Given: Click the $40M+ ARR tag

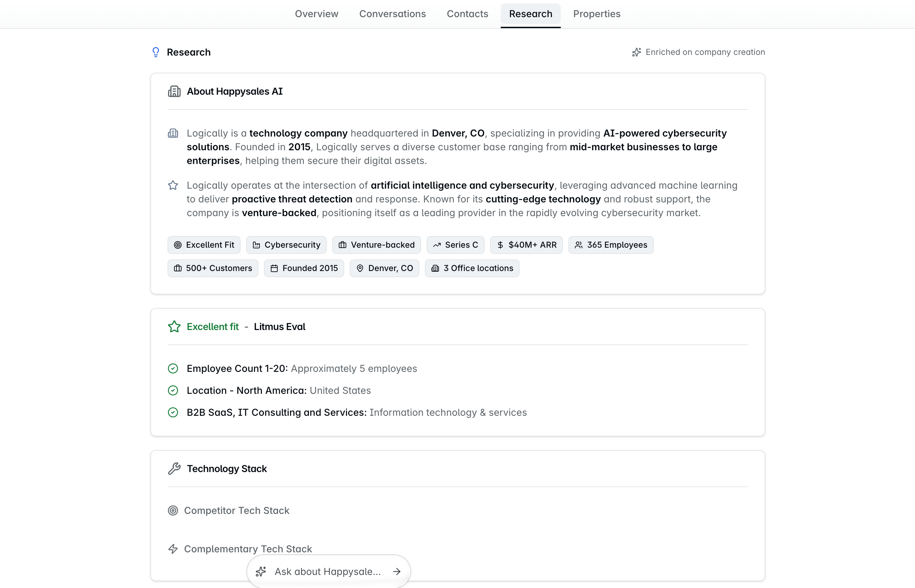Looking at the screenshot, I should pyautogui.click(x=526, y=245).
